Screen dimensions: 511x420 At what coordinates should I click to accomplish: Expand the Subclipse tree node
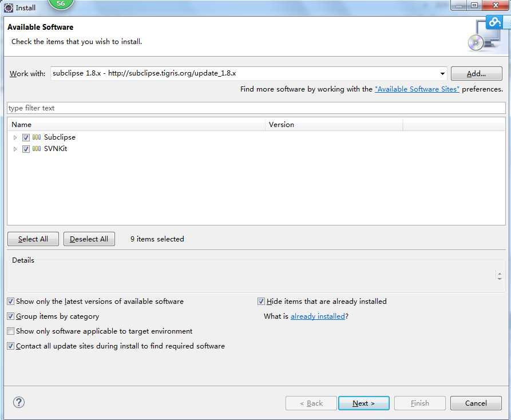point(15,137)
